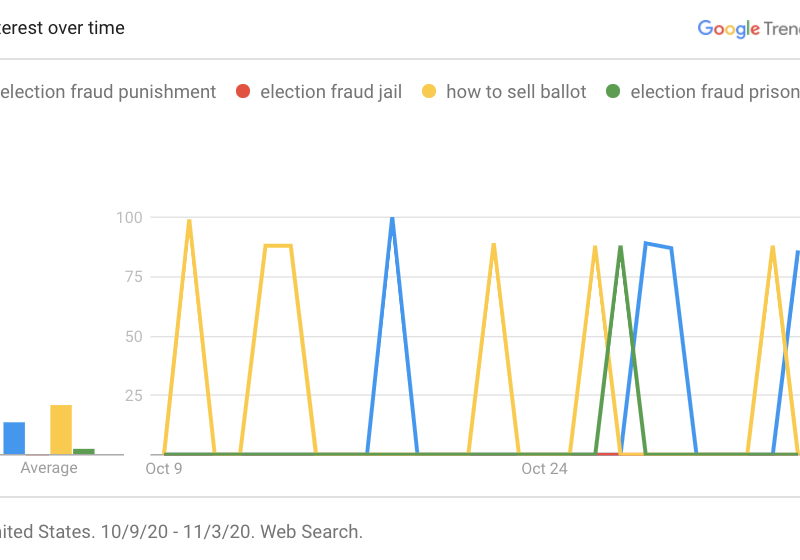Click the Google Trends logo

click(x=750, y=29)
